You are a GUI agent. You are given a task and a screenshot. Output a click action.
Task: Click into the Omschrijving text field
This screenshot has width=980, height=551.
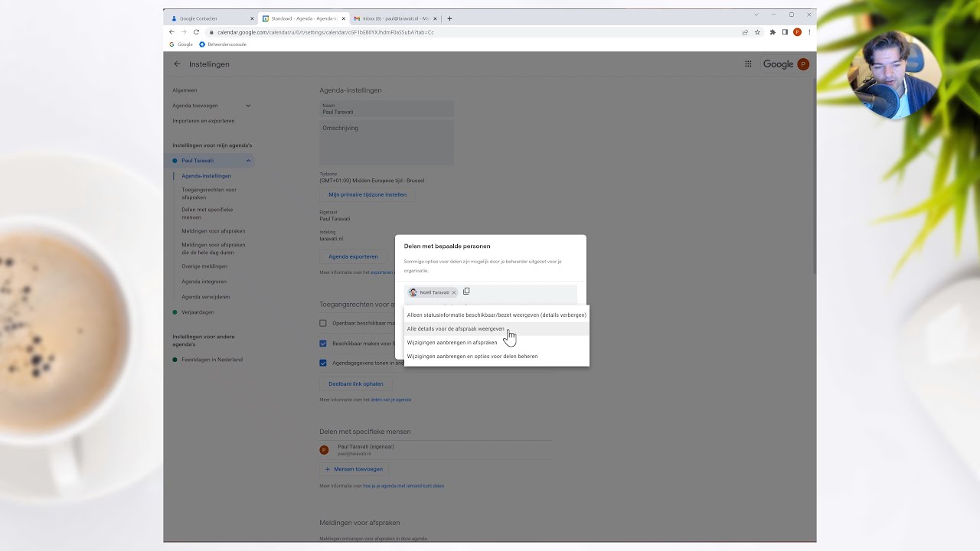[387, 142]
